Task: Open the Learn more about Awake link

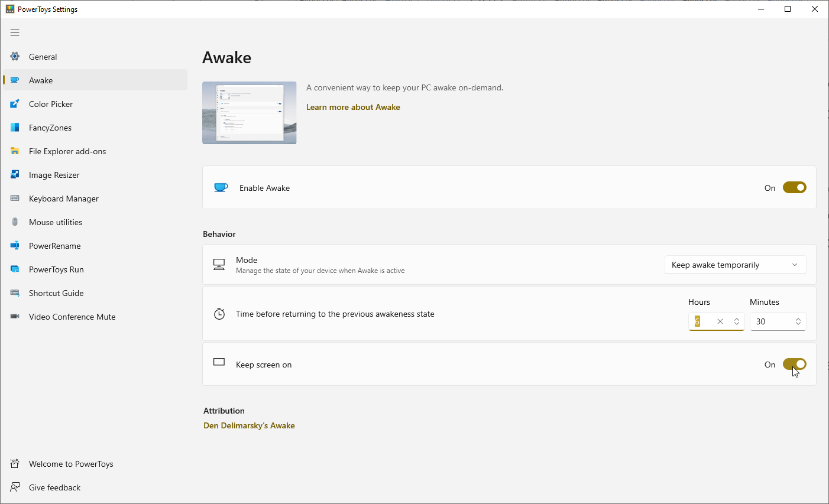Action: [353, 107]
